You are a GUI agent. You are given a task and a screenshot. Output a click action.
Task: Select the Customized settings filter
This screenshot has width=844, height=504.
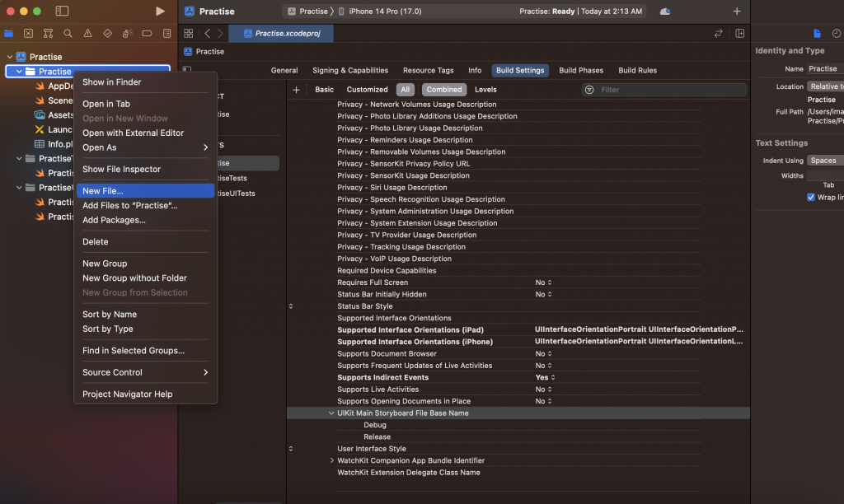367,90
